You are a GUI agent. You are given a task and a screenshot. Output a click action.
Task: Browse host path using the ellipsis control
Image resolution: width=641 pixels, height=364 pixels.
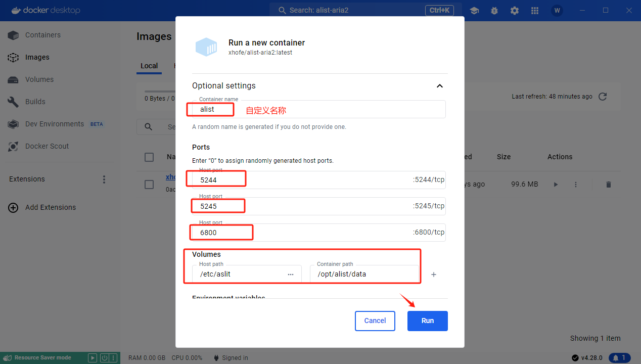point(291,274)
